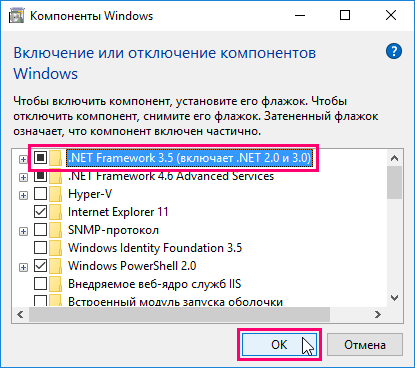Image resolution: width=415 pixels, height=368 pixels.
Task: Toggle the .NET Framework 3.5 checkbox
Action: [x=40, y=157]
